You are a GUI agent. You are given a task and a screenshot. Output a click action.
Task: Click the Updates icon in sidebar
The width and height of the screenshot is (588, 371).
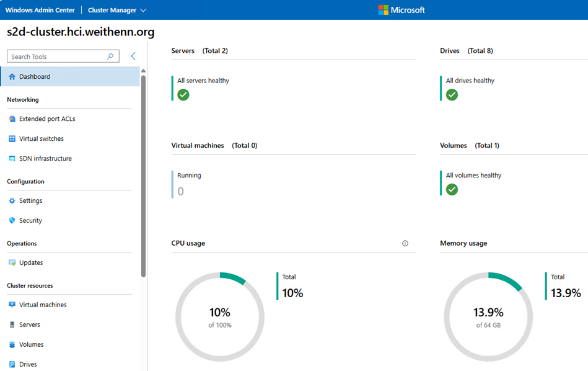[x=12, y=263]
